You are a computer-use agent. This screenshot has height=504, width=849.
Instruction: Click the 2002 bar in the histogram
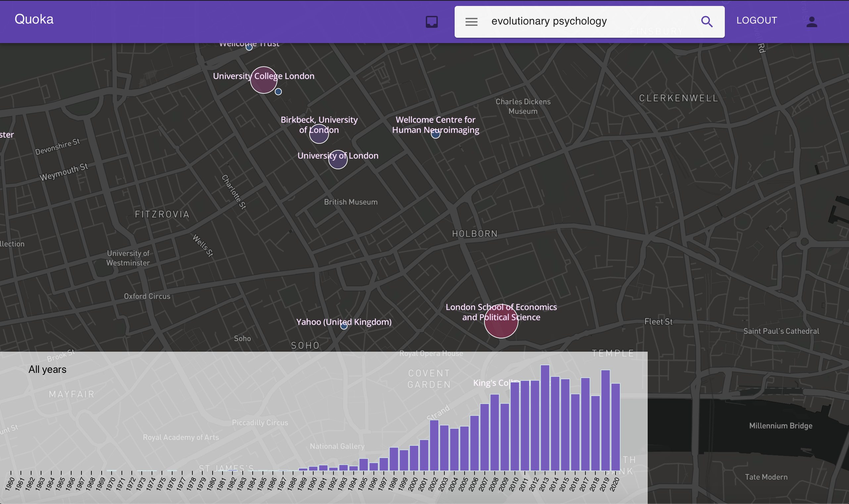pos(434,445)
